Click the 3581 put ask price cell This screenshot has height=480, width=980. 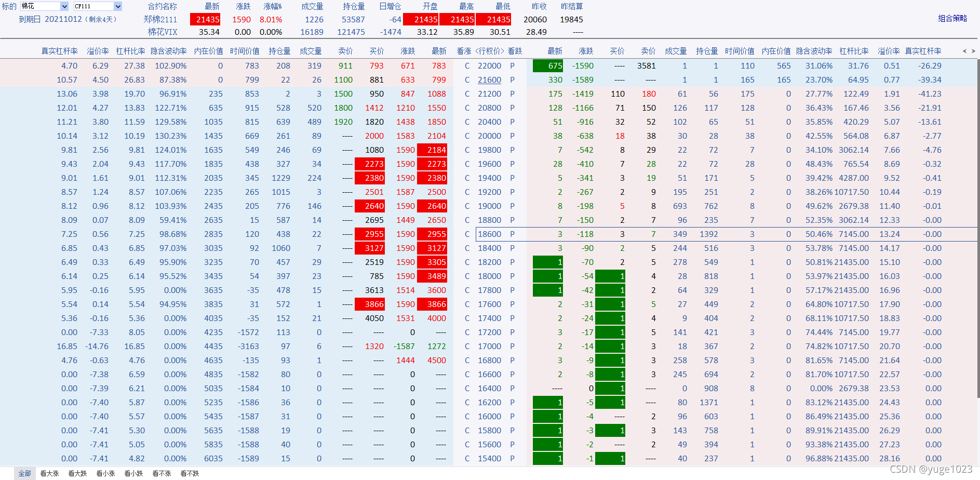coord(646,66)
